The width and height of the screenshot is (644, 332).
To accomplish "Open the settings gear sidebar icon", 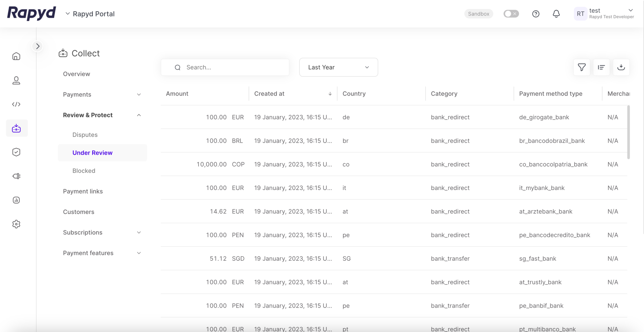I will point(16,224).
